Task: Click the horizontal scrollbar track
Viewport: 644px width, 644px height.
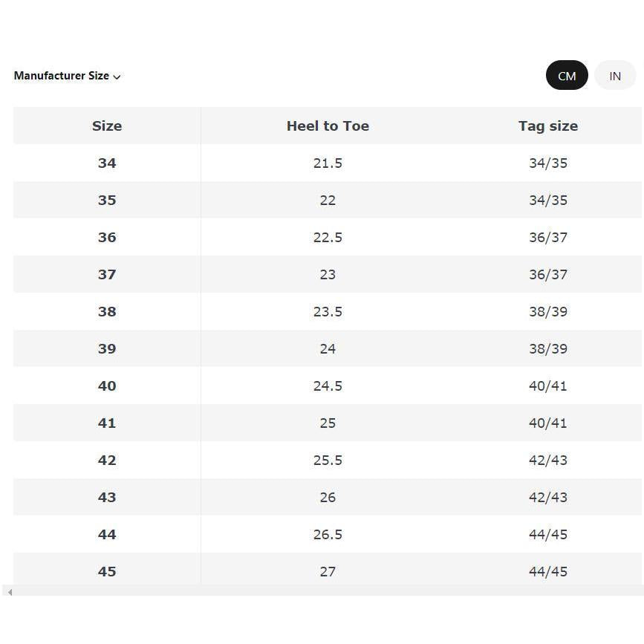Action: tap(328, 592)
